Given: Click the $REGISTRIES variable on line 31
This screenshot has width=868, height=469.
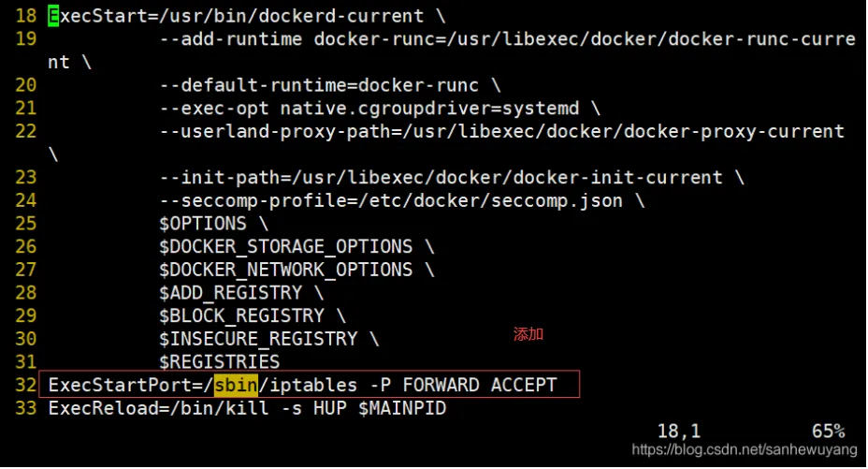Looking at the screenshot, I should tap(219, 361).
